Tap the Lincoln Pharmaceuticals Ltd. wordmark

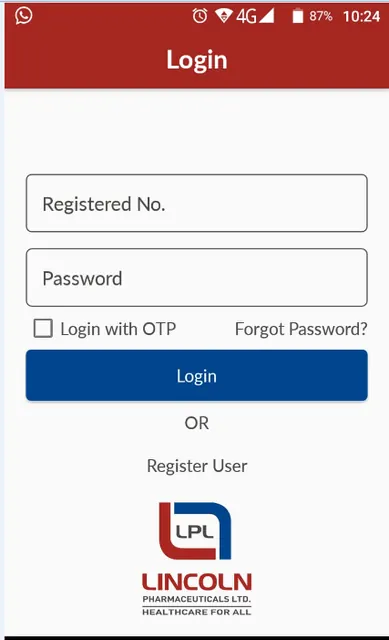(197, 588)
